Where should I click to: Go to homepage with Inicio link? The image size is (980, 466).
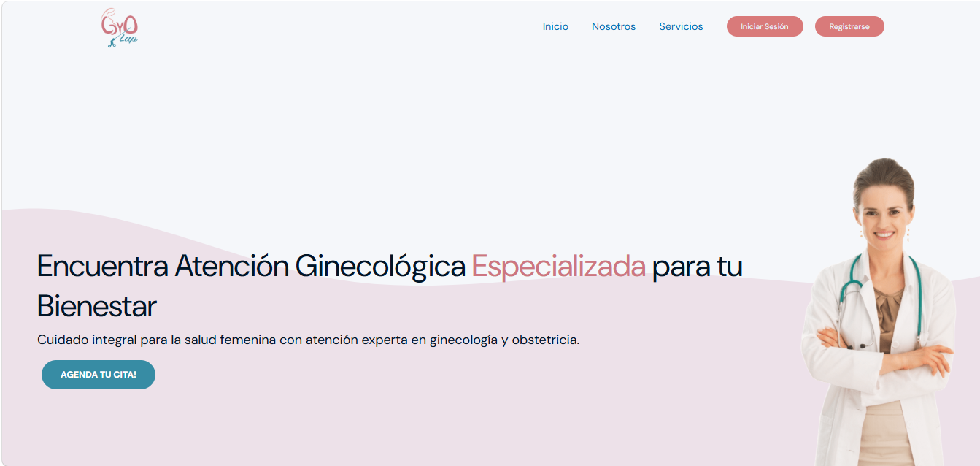click(x=555, y=26)
